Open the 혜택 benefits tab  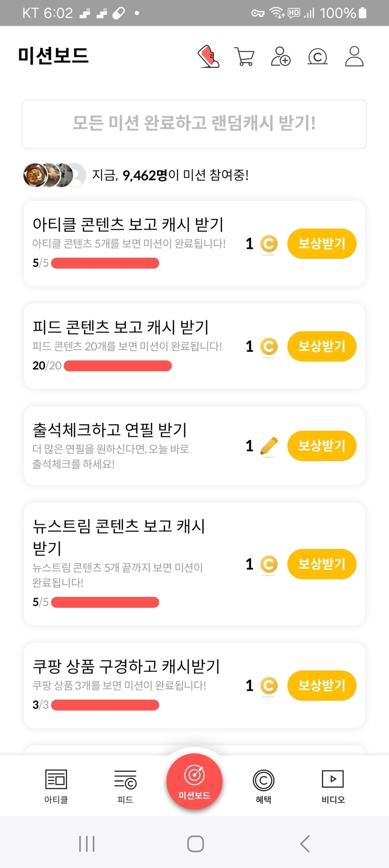pyautogui.click(x=263, y=786)
